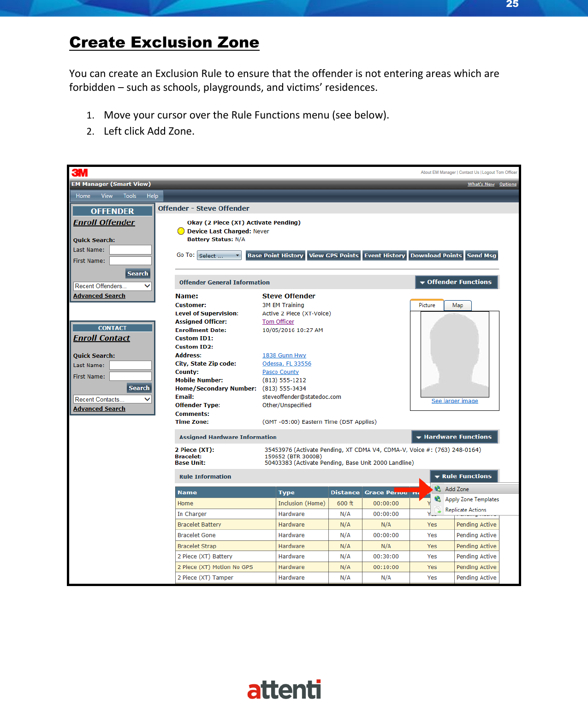Screen dimensions: 588x723
Task: Open offender Advanced Search link
Action: pos(99,296)
